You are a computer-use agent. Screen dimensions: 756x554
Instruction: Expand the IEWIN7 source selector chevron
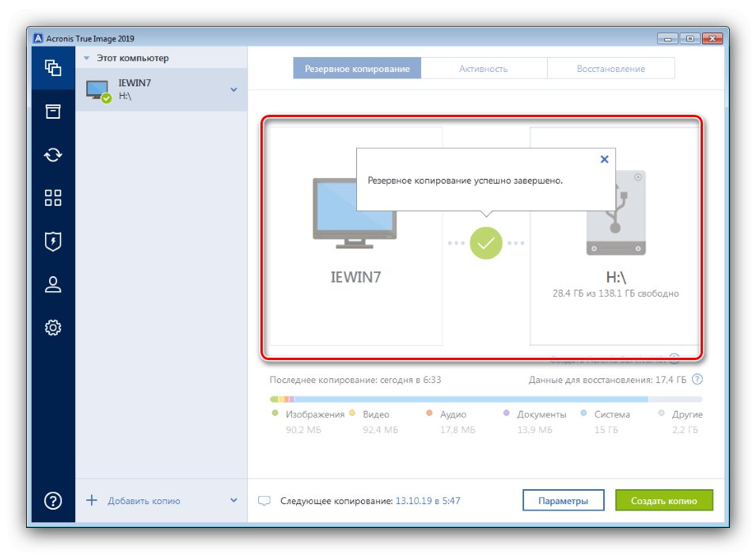click(x=232, y=90)
